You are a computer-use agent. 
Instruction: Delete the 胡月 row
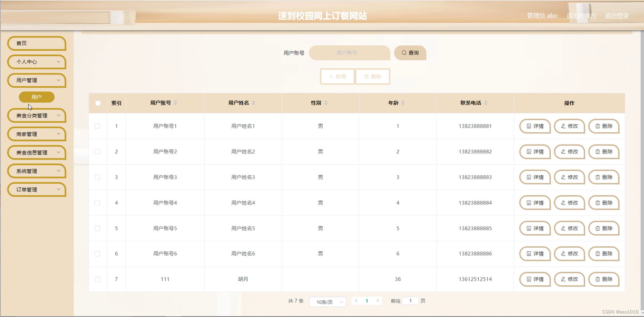coord(604,279)
